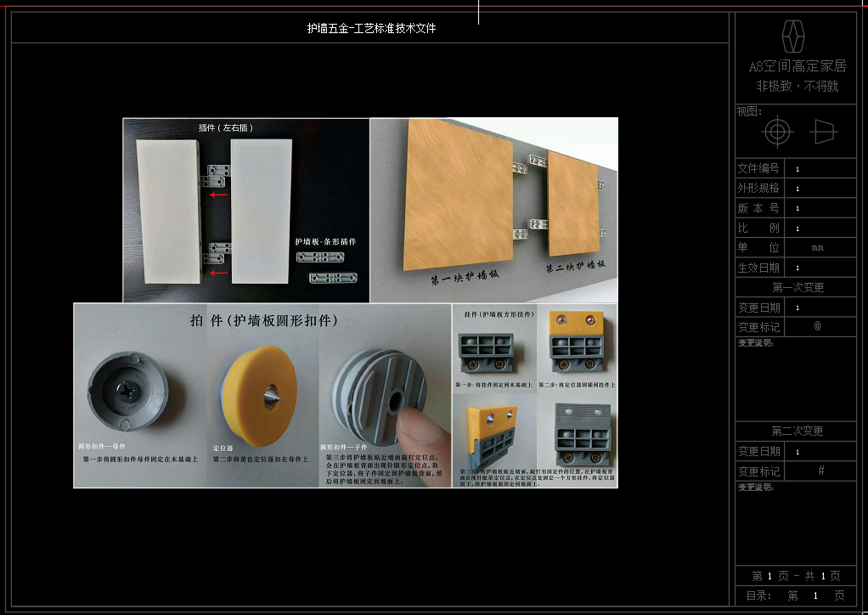Select the 第一次变更 header cell
This screenshot has height=615, width=868.
tap(797, 287)
